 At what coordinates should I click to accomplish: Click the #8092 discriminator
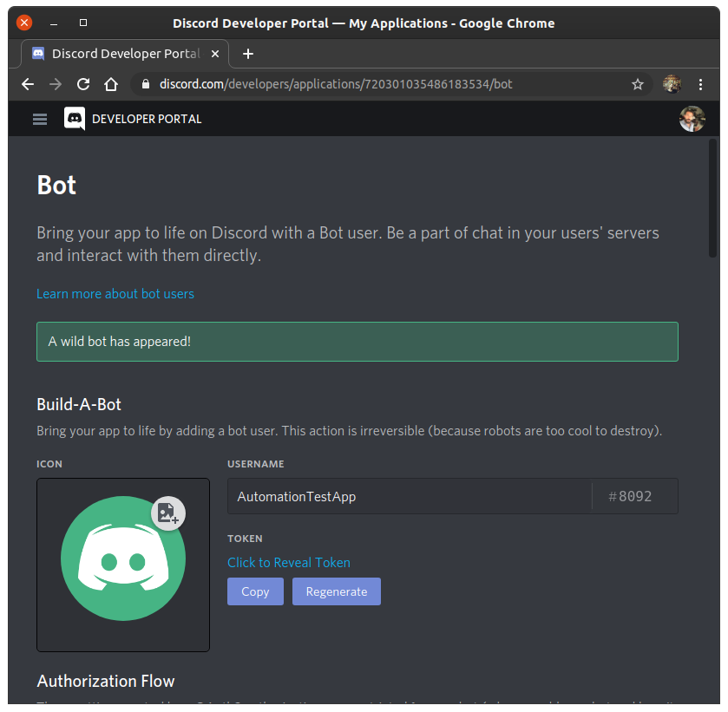pos(630,496)
